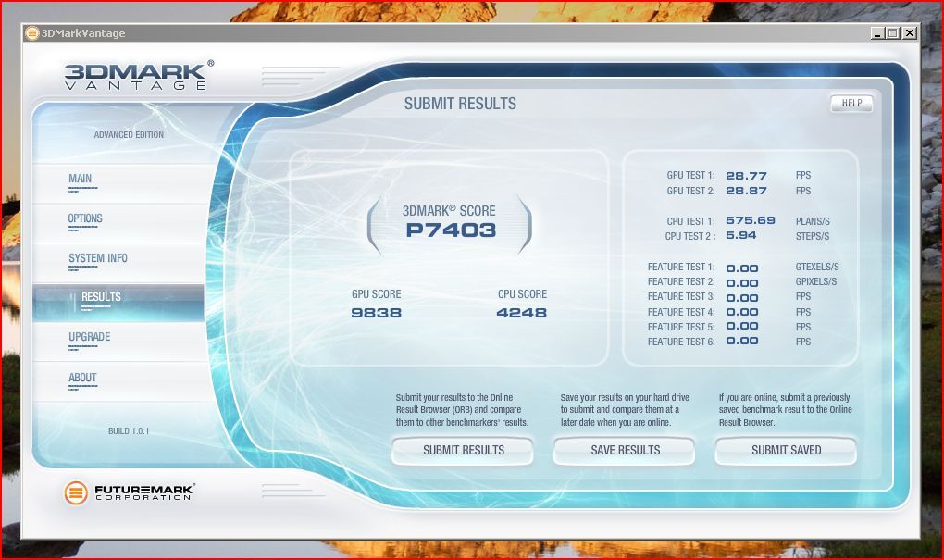Click the SAVE RESULTS button
Image resolution: width=944 pixels, height=560 pixels.
click(625, 451)
